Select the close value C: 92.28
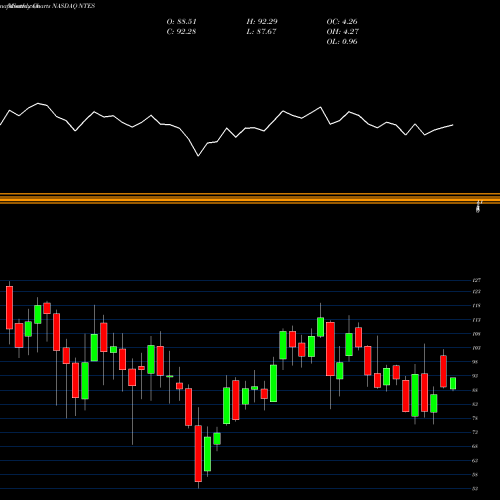Image resolution: width=500 pixels, height=500 pixels. (181, 32)
